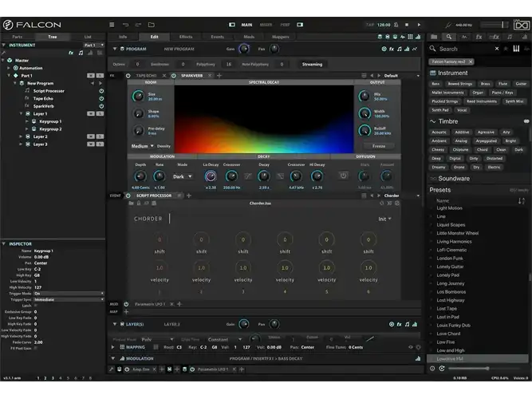The image size is (532, 399).
Task: Show fx rows in the tree panel
Action: tap(71, 53)
